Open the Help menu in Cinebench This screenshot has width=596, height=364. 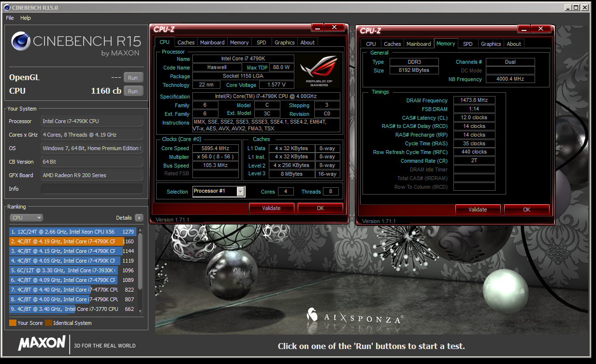click(x=26, y=18)
